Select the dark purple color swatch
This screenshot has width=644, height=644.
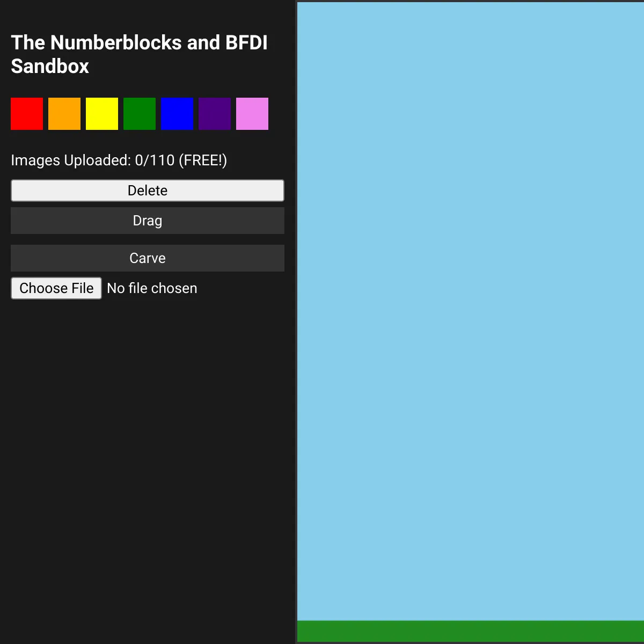(x=214, y=113)
